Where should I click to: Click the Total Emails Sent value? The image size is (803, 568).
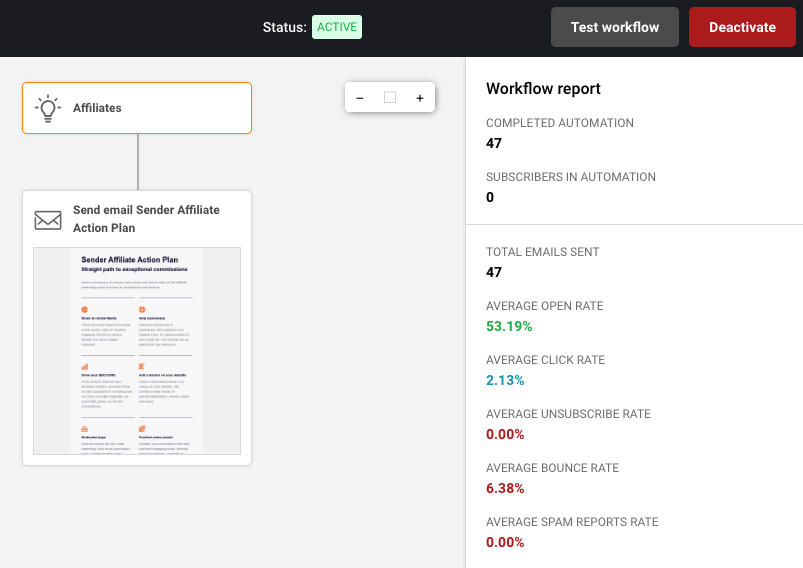(x=494, y=272)
